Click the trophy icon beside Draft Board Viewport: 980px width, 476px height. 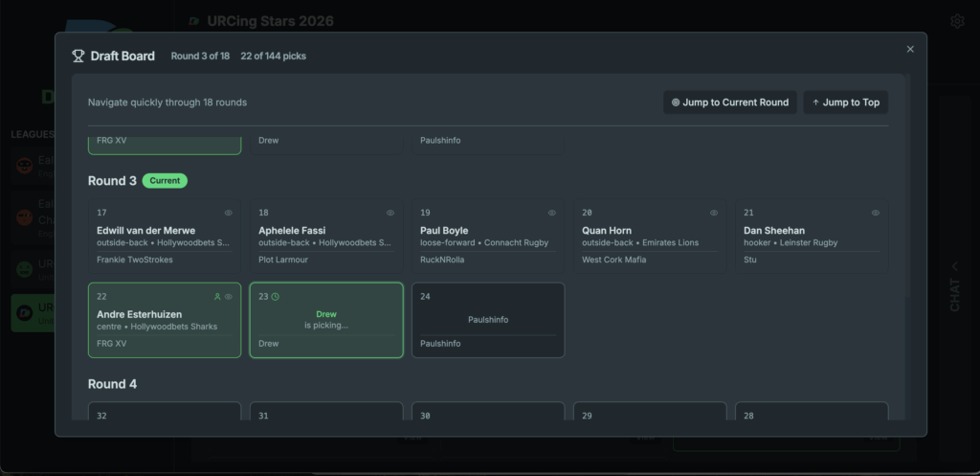[78, 56]
